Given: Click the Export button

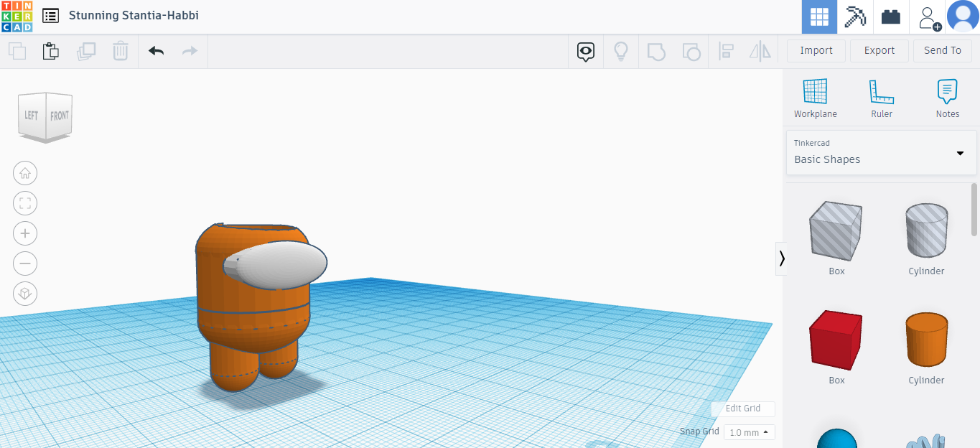Looking at the screenshot, I should click(x=879, y=50).
